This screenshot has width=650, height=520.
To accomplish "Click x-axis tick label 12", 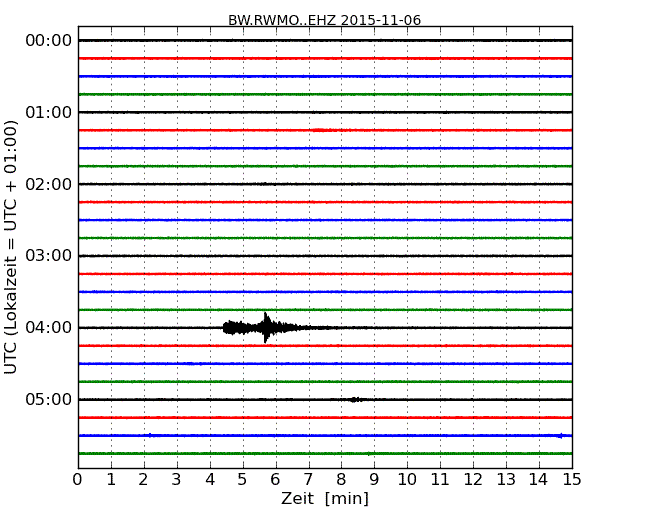I will coord(473,480).
